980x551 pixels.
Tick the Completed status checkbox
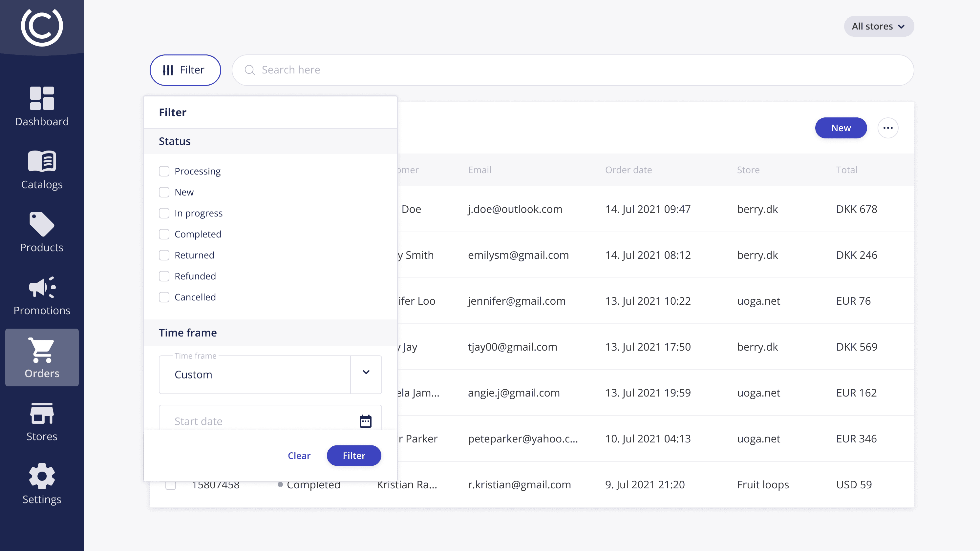point(164,234)
